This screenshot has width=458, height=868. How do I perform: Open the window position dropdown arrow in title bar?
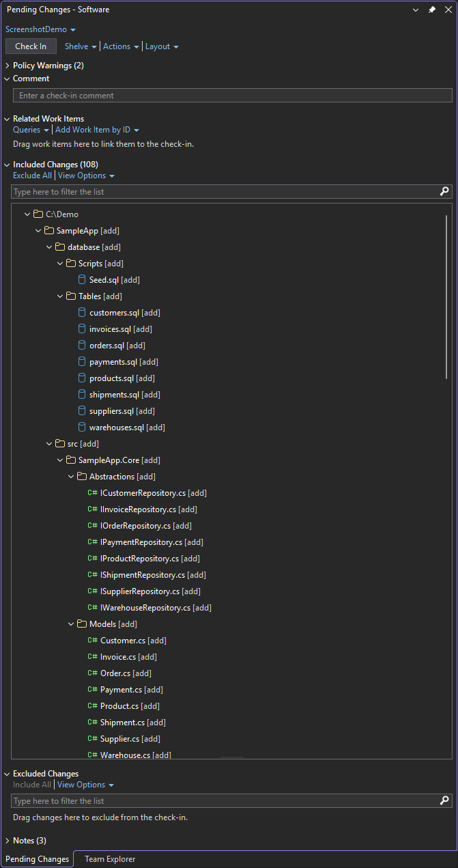[417, 10]
